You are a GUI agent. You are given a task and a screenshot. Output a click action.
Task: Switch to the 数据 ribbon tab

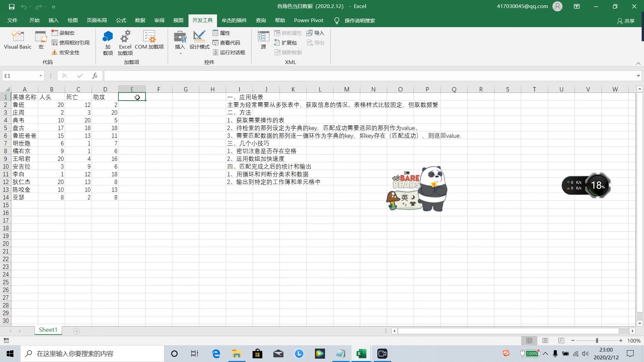(140, 20)
